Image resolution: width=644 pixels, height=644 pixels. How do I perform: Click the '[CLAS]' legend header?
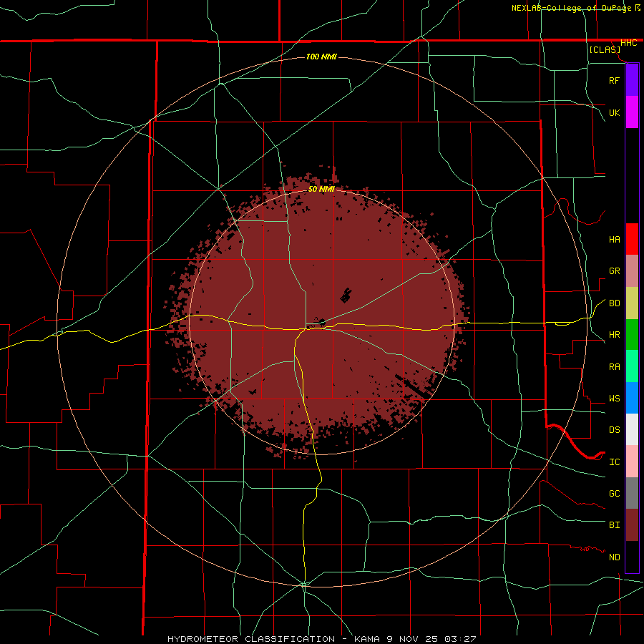605,49
